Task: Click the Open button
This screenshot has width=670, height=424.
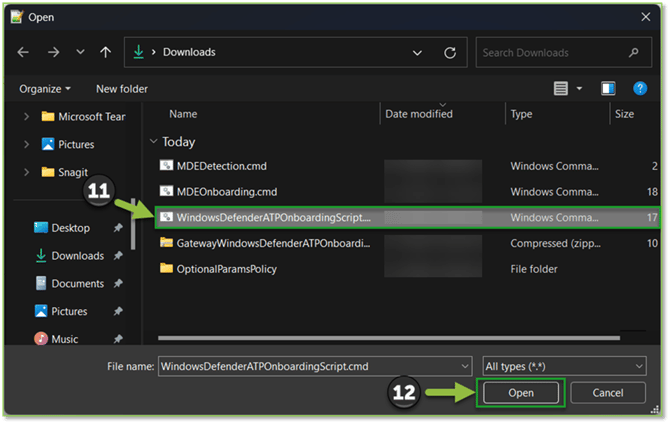Action: coord(521,393)
